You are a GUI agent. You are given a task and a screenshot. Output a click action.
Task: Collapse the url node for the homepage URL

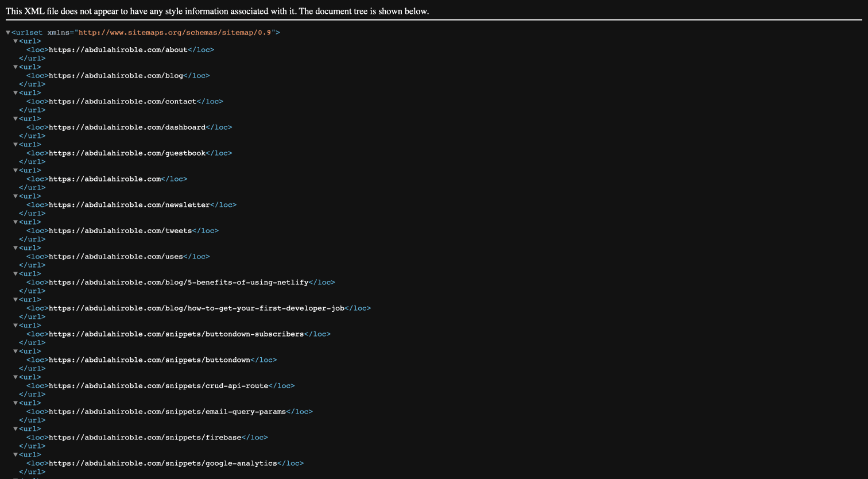15,170
